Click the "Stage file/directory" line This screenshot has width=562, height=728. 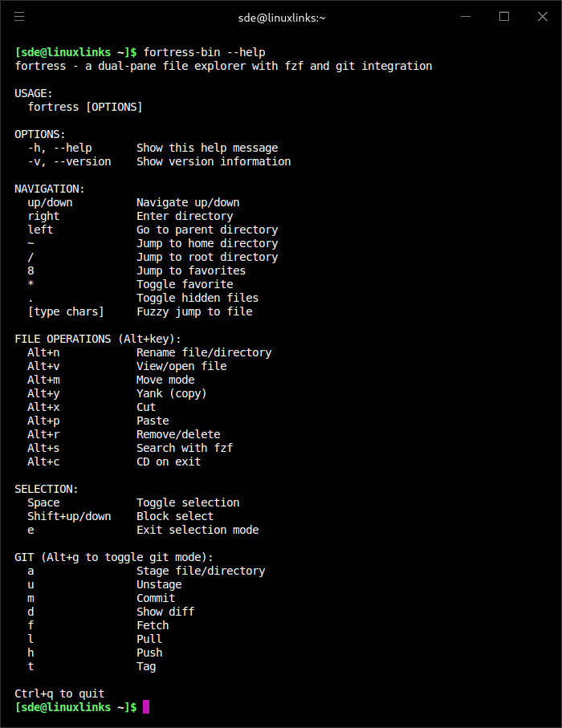click(x=201, y=571)
